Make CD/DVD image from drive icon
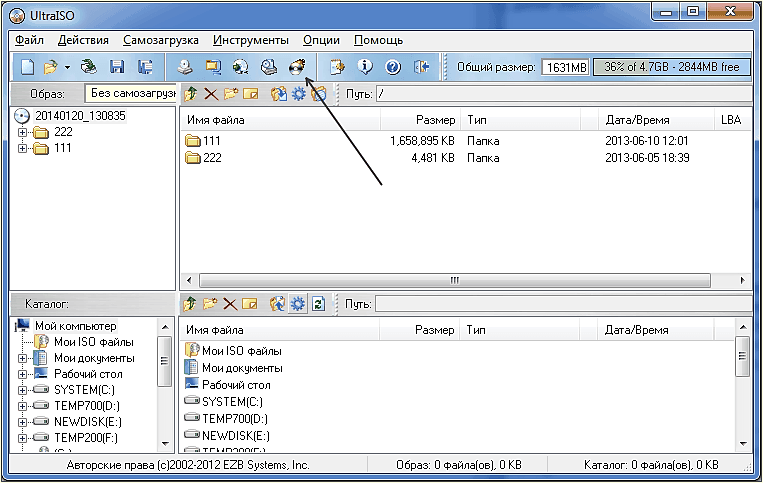The height and width of the screenshot is (483, 763). pyautogui.click(x=184, y=67)
